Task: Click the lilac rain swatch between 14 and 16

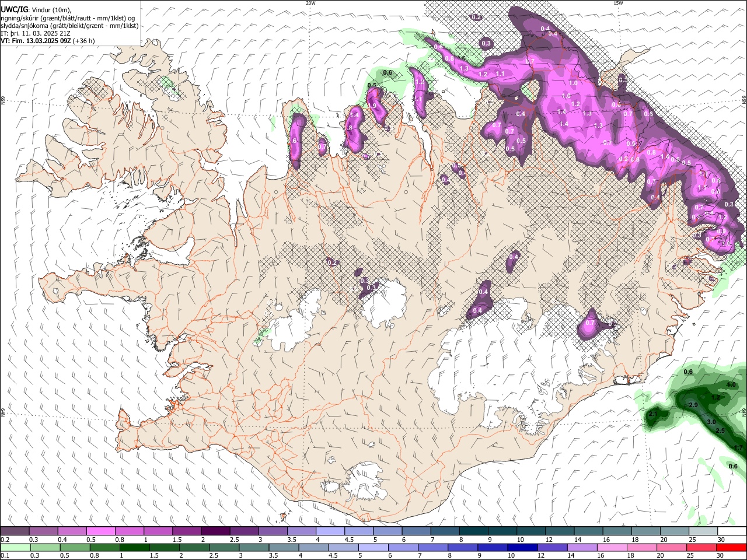Action: coord(581,547)
